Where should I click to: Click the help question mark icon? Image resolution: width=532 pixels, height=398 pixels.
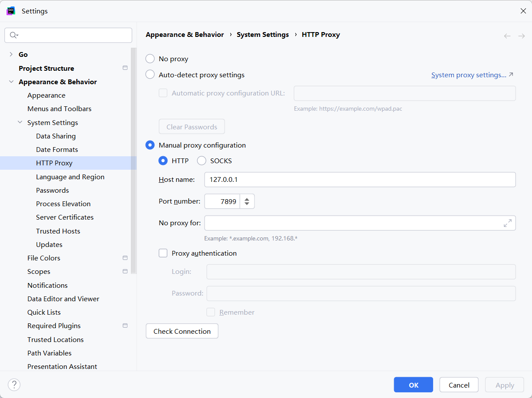[14, 385]
